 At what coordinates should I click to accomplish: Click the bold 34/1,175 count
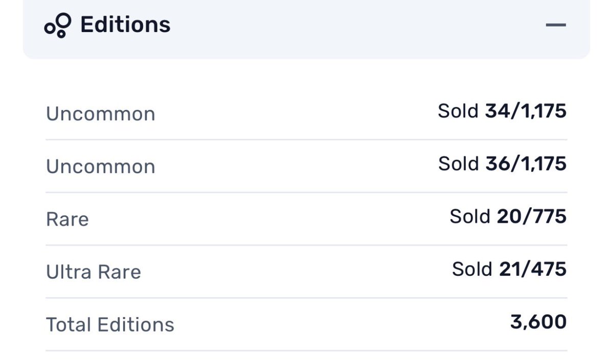526,111
